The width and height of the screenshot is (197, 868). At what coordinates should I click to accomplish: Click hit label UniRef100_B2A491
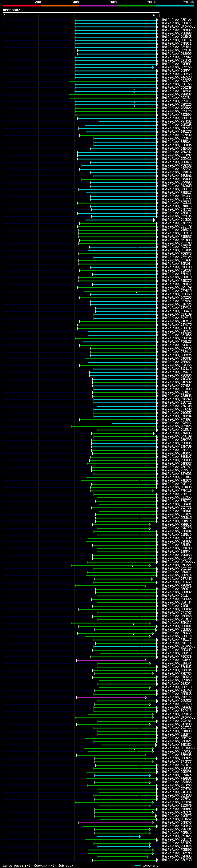point(177,504)
